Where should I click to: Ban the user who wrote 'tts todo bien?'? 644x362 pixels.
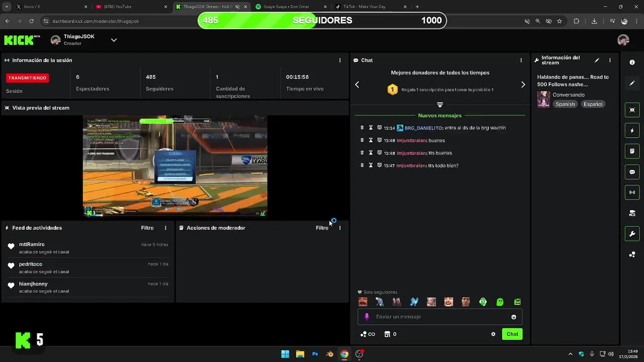tap(379, 165)
